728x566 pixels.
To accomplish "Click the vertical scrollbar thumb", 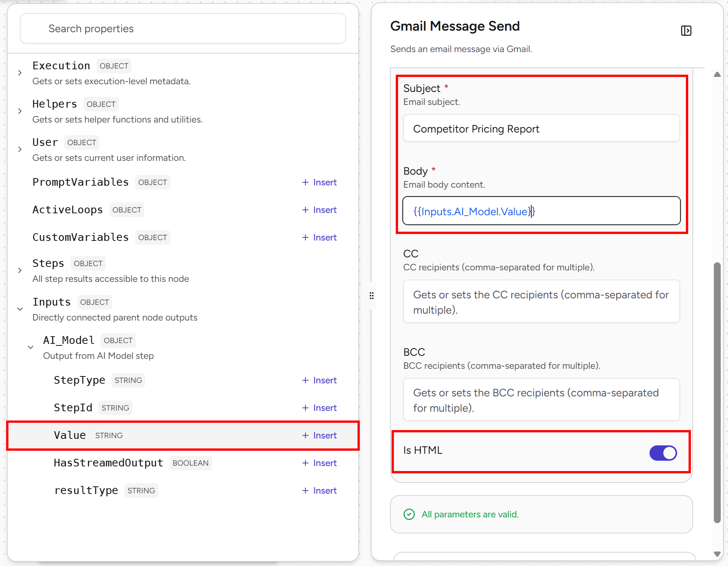I will coord(717,393).
